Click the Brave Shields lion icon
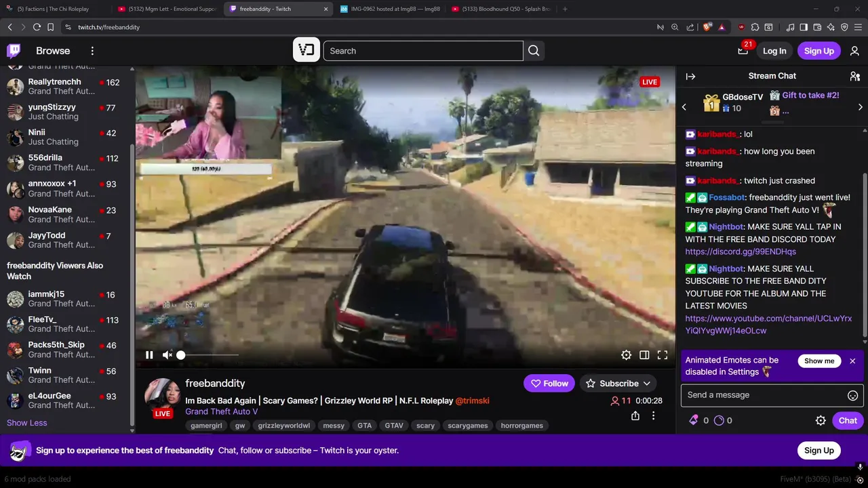The image size is (868, 488). (707, 27)
